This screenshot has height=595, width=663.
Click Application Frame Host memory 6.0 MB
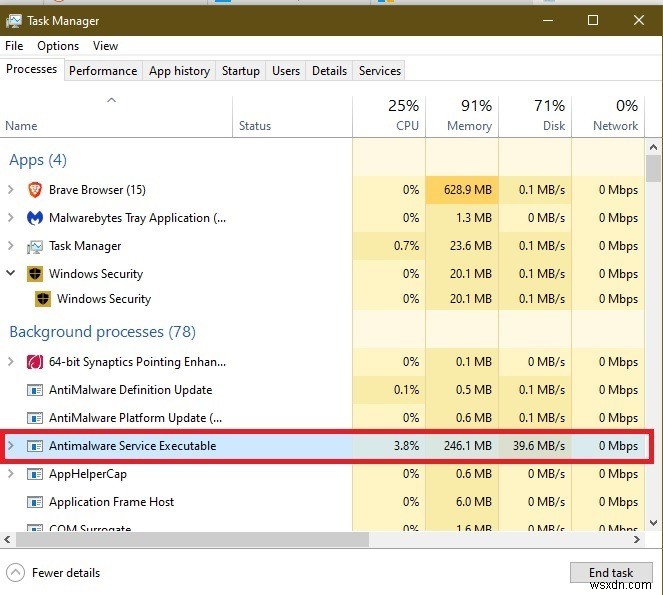click(x=462, y=502)
